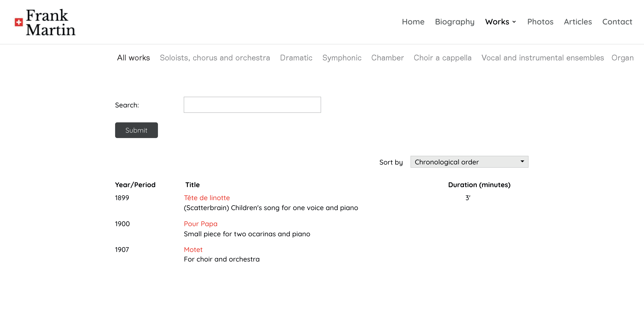Click the 3' duration value
Image resolution: width=644 pixels, height=321 pixels.
[x=468, y=198]
